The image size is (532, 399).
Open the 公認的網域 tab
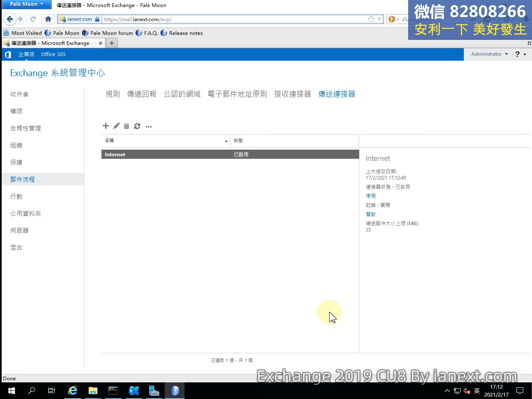point(182,94)
